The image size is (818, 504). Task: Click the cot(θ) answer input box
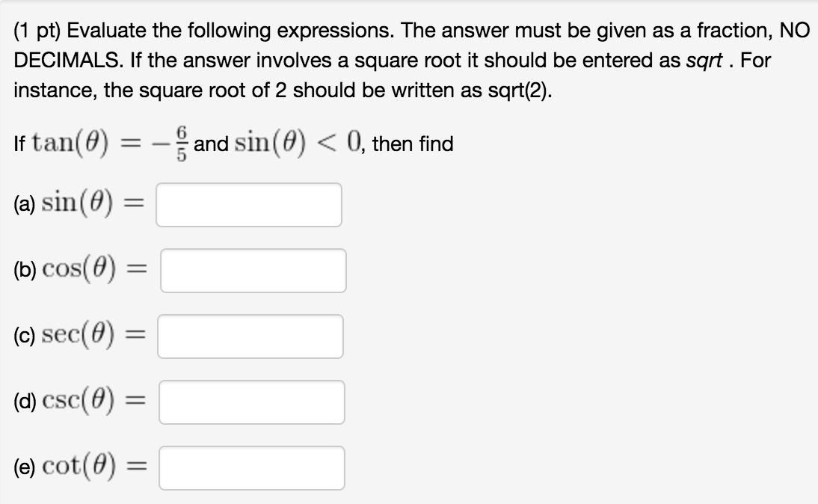tap(251, 467)
